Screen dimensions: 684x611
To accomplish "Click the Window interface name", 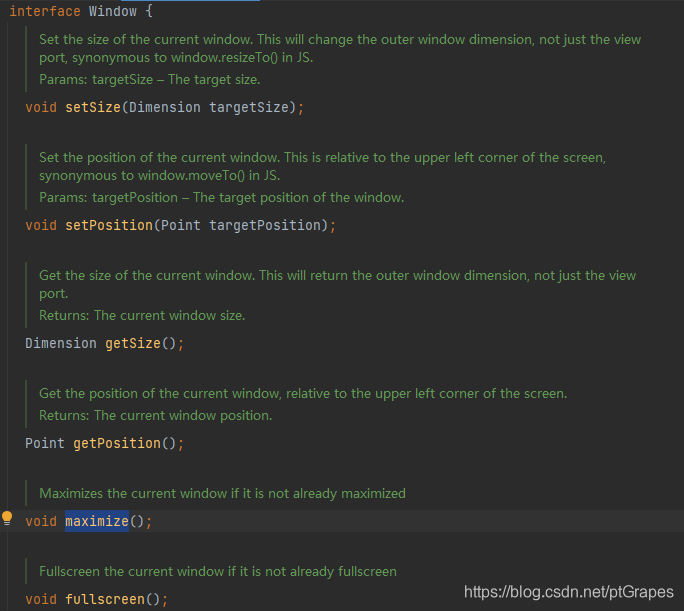I will [113, 11].
